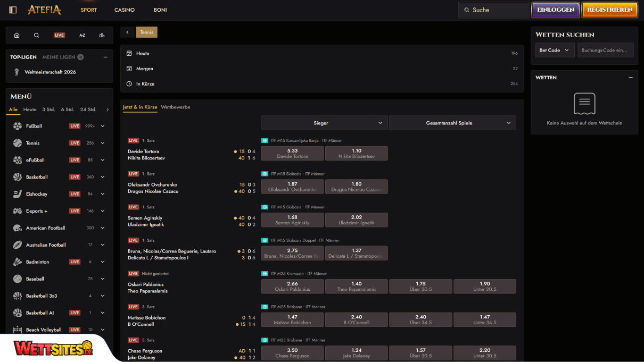Viewport: 644px width, 362px height.
Task: Expand the American Football chevron
Action: 103,228
